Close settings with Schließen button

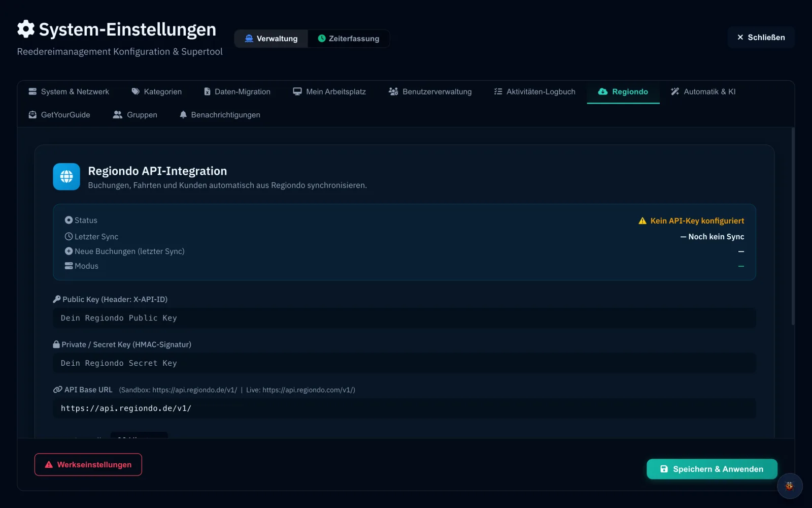tap(761, 38)
